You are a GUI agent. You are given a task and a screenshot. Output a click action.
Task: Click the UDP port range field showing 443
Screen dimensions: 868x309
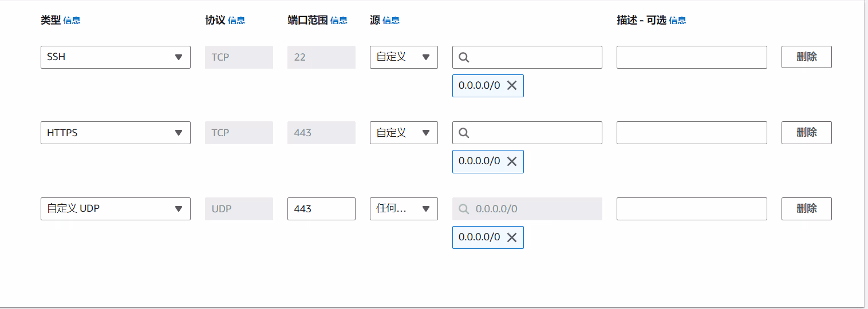pos(321,209)
